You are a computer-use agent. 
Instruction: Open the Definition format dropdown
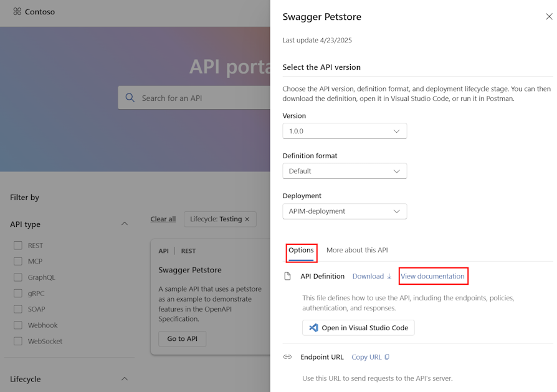click(345, 171)
